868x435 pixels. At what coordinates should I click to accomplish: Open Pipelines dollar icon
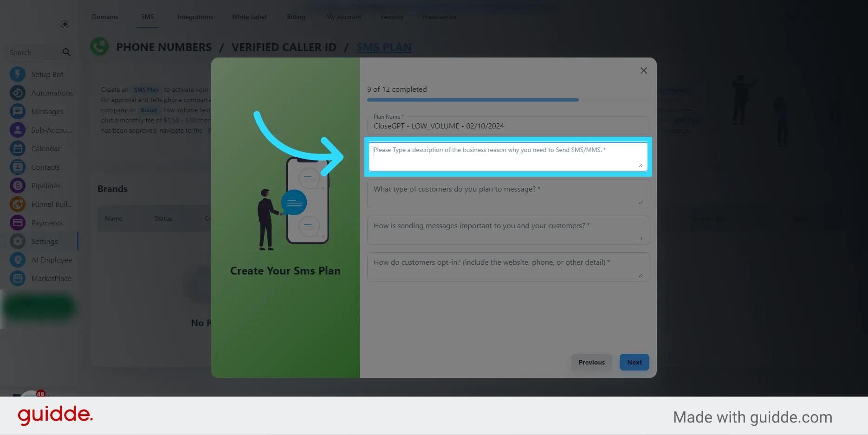coord(18,186)
